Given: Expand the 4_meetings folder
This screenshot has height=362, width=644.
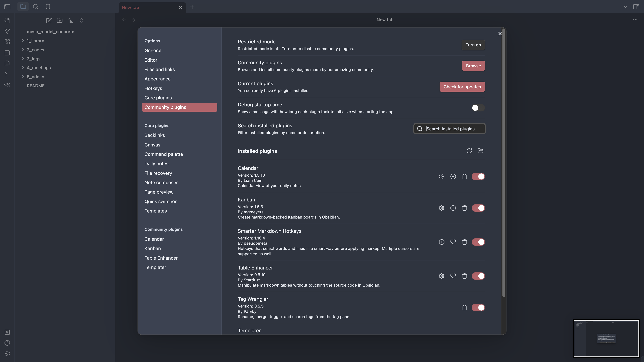Looking at the screenshot, I should pyautogui.click(x=23, y=68).
